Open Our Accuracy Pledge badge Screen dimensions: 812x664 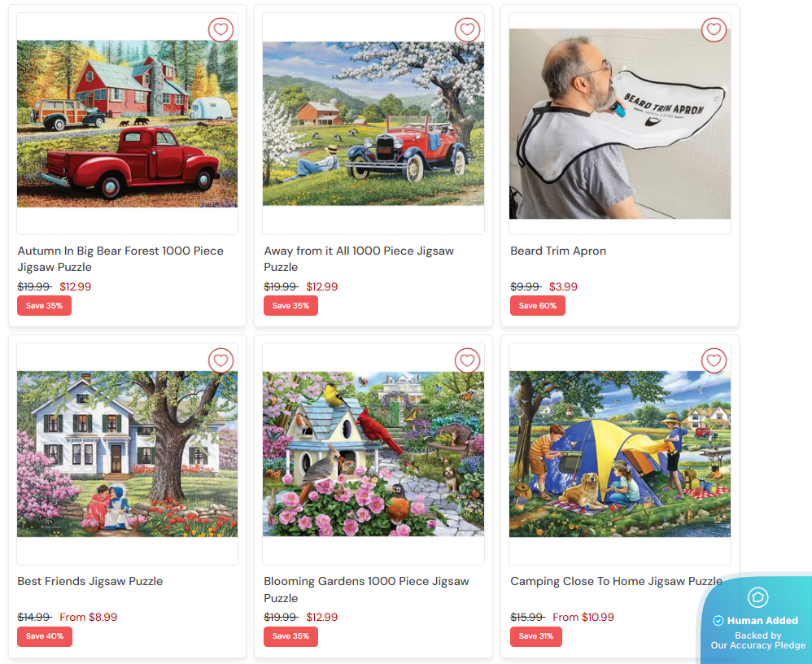pos(757,640)
